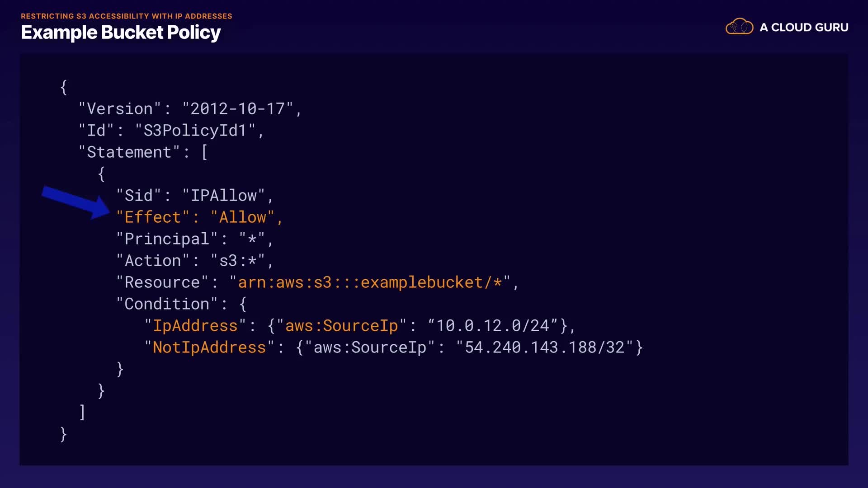Click the A Cloud Guru cloud logo icon
The image size is (868, 488).
click(739, 27)
